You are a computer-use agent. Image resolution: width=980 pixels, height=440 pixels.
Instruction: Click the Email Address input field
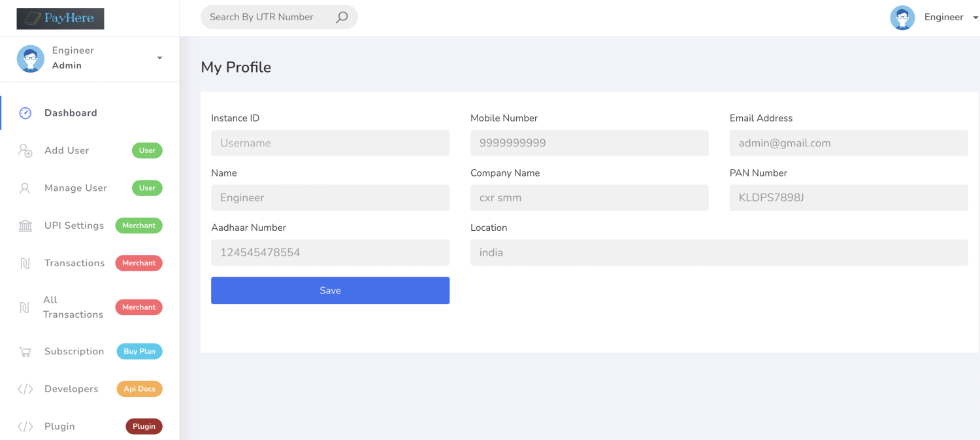coord(848,143)
